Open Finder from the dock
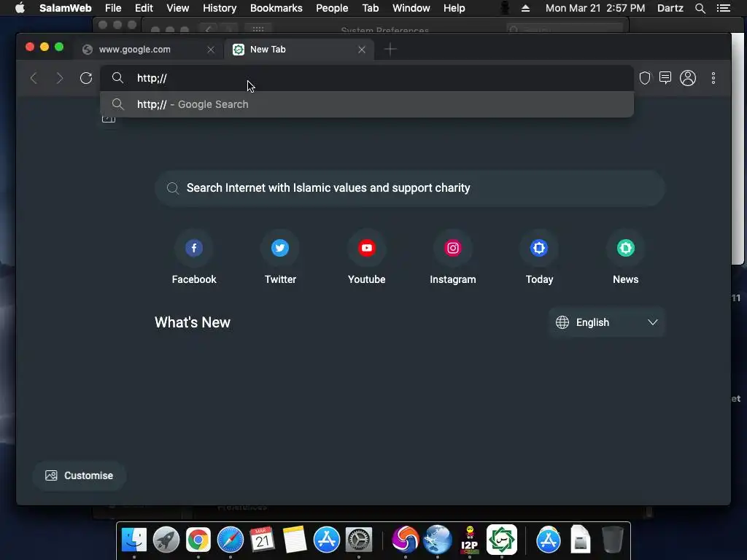Screen dimensions: 747x560 pyautogui.click(x=134, y=540)
